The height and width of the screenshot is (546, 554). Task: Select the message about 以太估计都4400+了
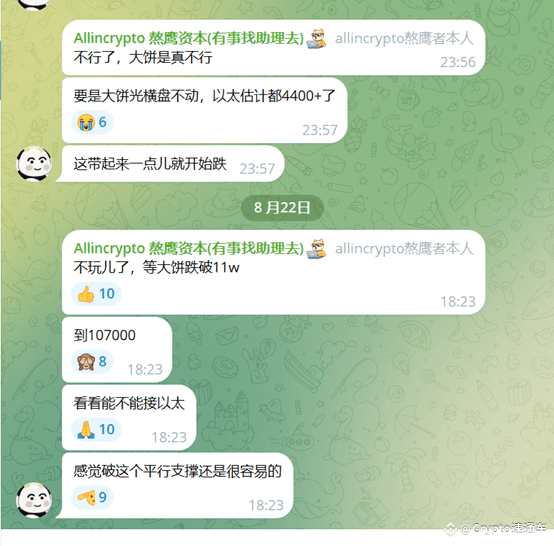[204, 96]
